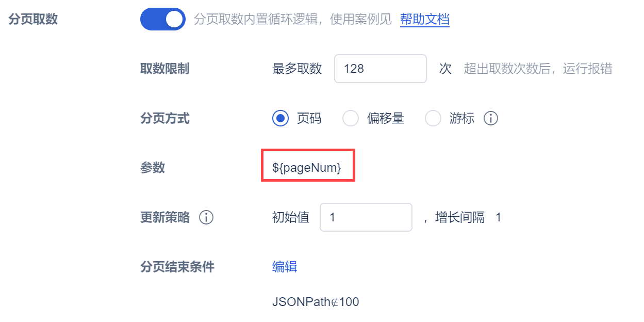Open the 帮助文档 link

pos(424,20)
